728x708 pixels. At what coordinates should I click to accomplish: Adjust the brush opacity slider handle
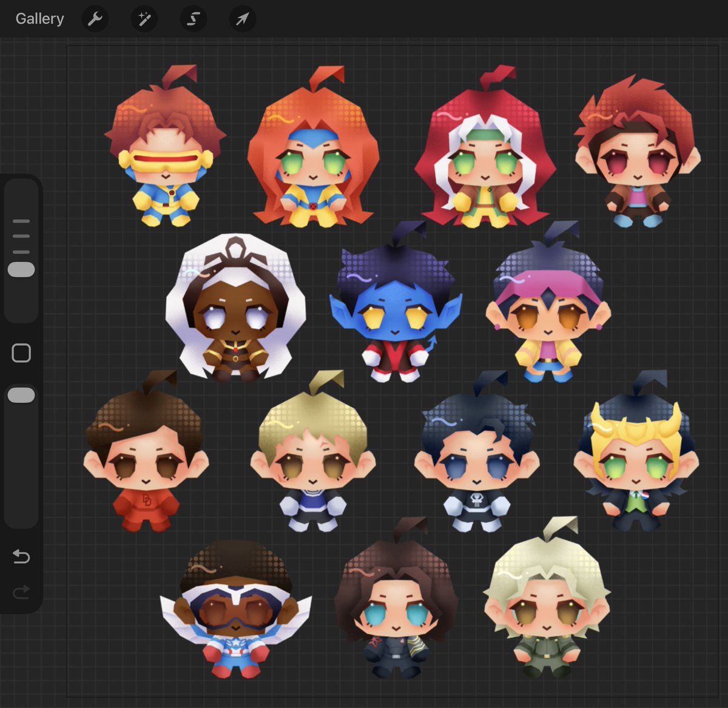coord(21,396)
